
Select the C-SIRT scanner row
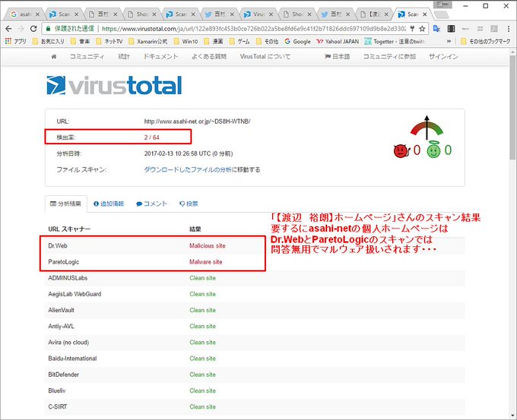tap(255, 407)
